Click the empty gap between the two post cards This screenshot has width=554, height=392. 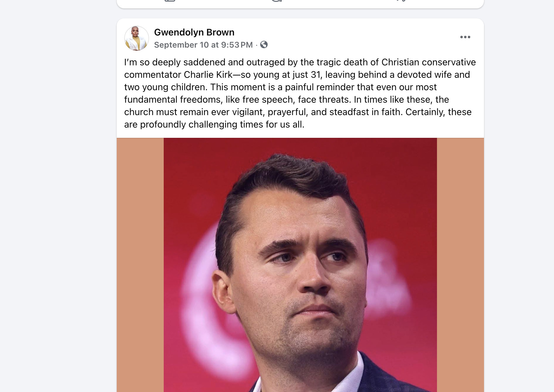tap(300, 13)
